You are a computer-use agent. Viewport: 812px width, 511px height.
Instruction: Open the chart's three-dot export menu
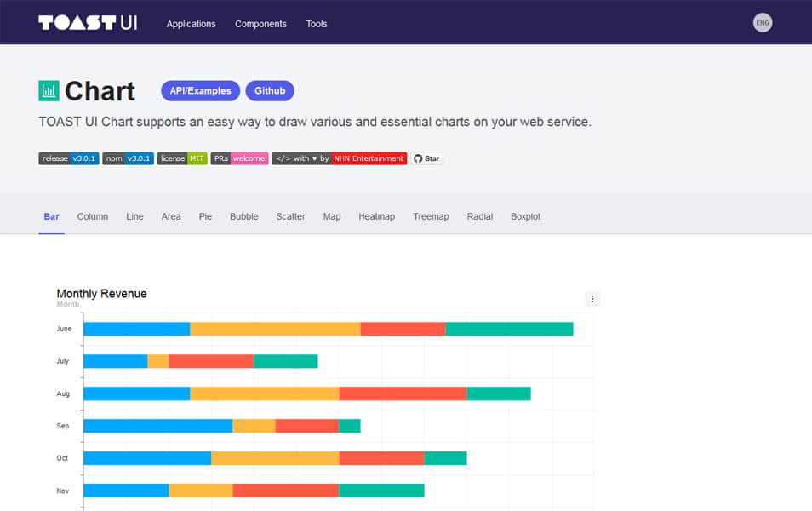(x=592, y=298)
